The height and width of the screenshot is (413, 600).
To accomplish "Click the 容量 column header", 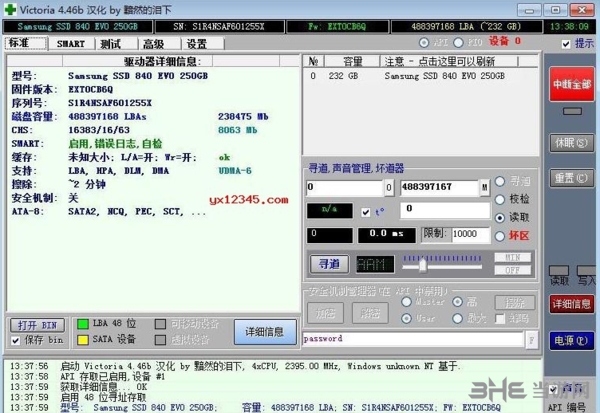I will pos(352,61).
